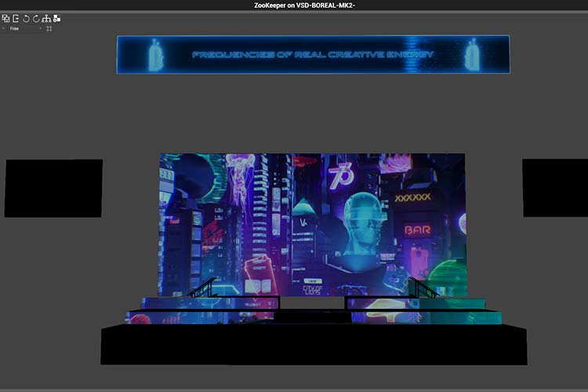Viewport: 588px width, 392px height.
Task: Select the black side screen on the left
Action: pos(53,188)
